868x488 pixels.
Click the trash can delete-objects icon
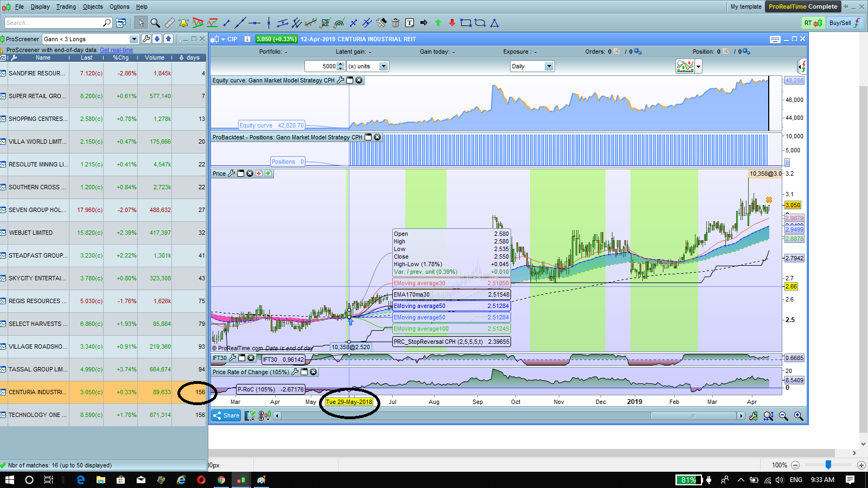tap(395, 23)
